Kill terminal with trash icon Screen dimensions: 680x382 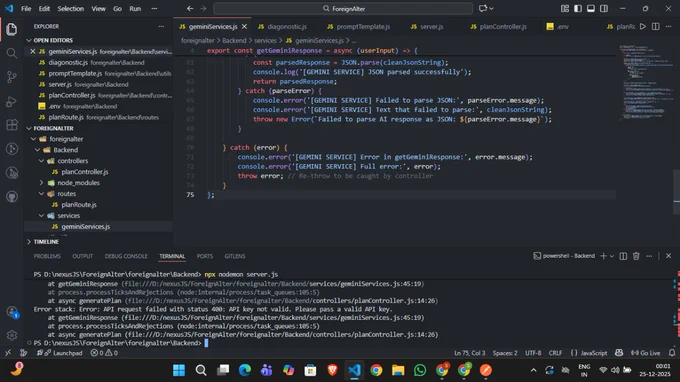pyautogui.click(x=636, y=256)
